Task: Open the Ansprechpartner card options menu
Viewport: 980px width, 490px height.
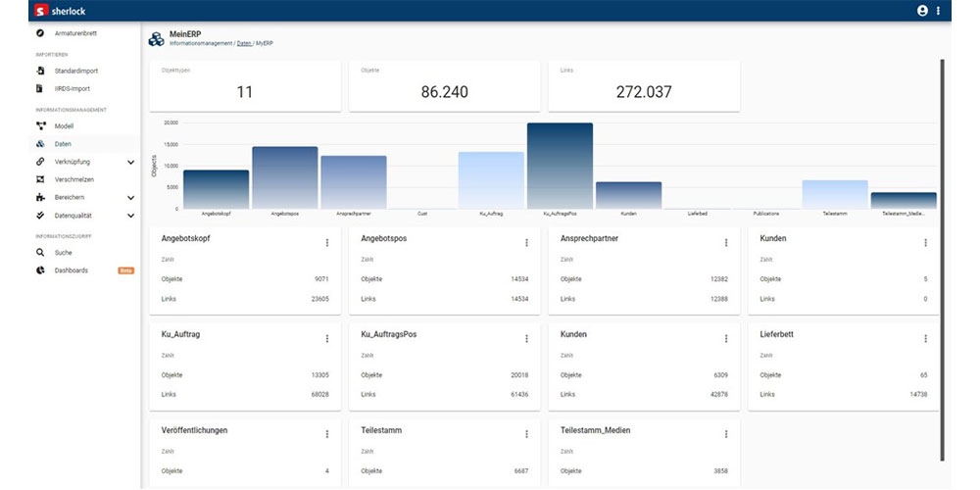Action: [725, 242]
